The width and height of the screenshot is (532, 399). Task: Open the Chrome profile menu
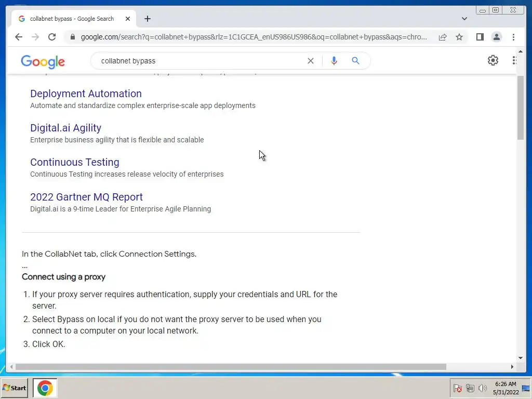click(x=496, y=37)
